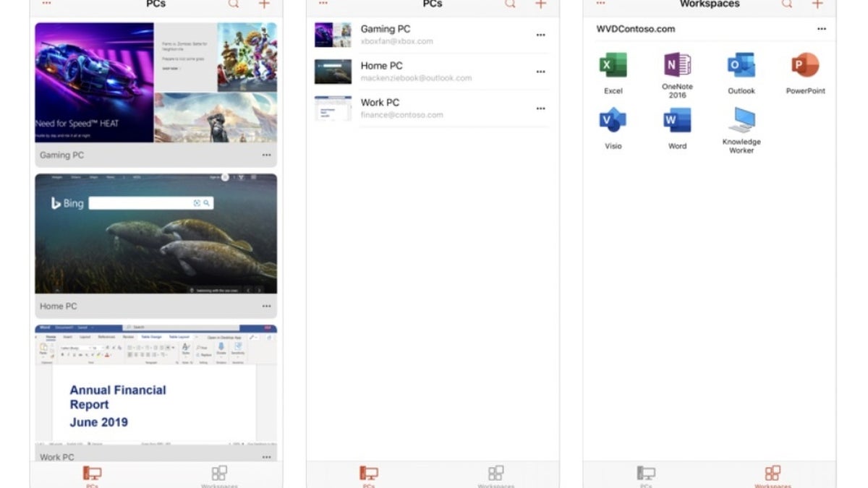This screenshot has height=488, width=868.
Task: Connect to Work PC Word document thumbnail
Action: coord(156,385)
